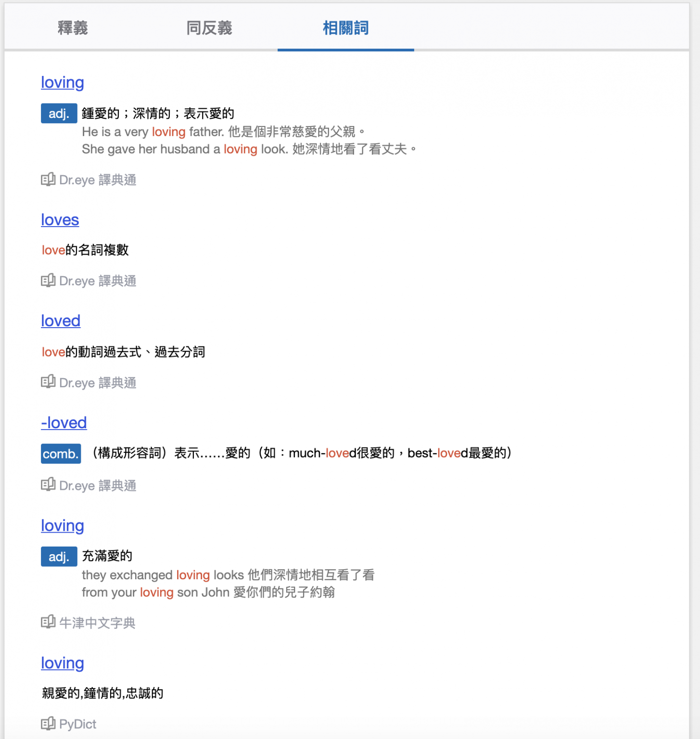700x739 pixels.
Task: Click the dictionary icon beside Dr.eye under loves
Action: click(x=48, y=280)
